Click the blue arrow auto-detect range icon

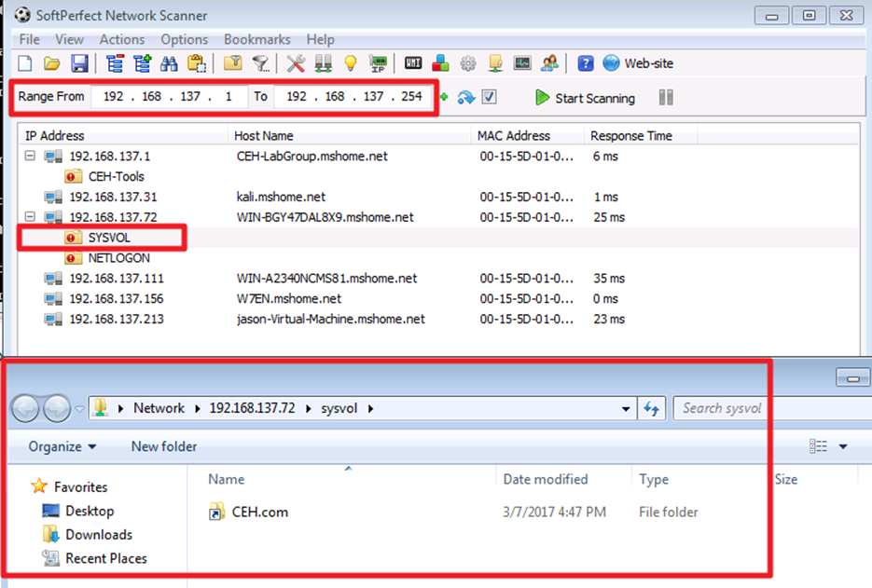466,97
